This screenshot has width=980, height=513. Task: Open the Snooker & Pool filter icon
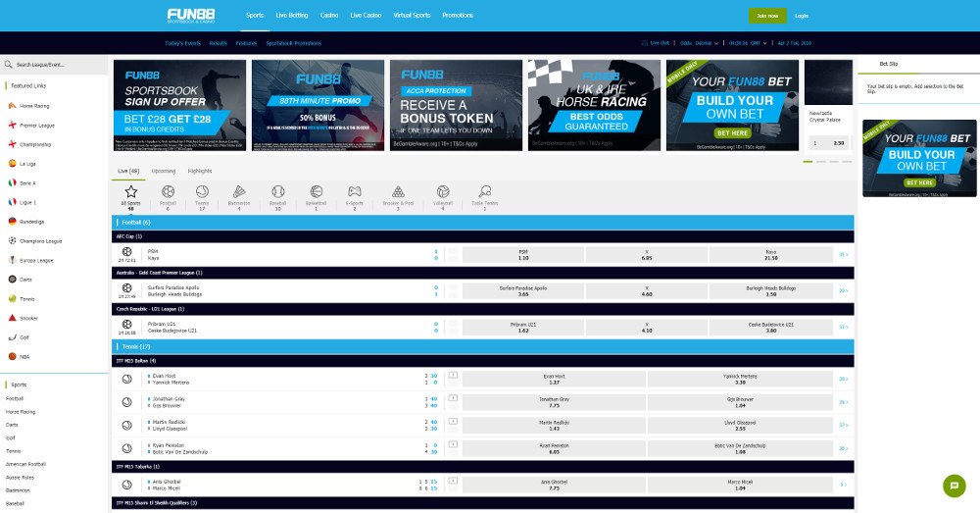click(398, 191)
